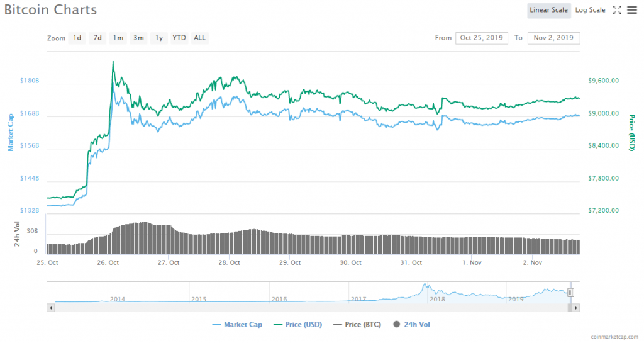Click the 31. Oct date axis label
This screenshot has width=644, height=343.
[x=411, y=262]
